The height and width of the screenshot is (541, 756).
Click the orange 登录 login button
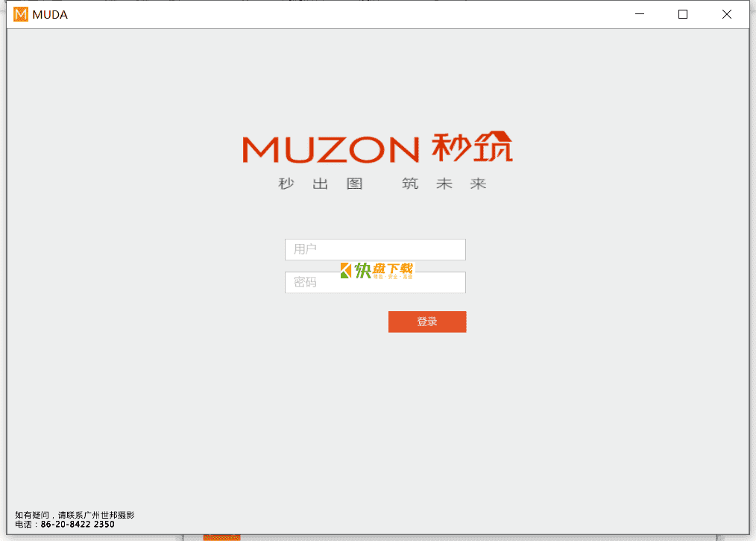pos(427,322)
